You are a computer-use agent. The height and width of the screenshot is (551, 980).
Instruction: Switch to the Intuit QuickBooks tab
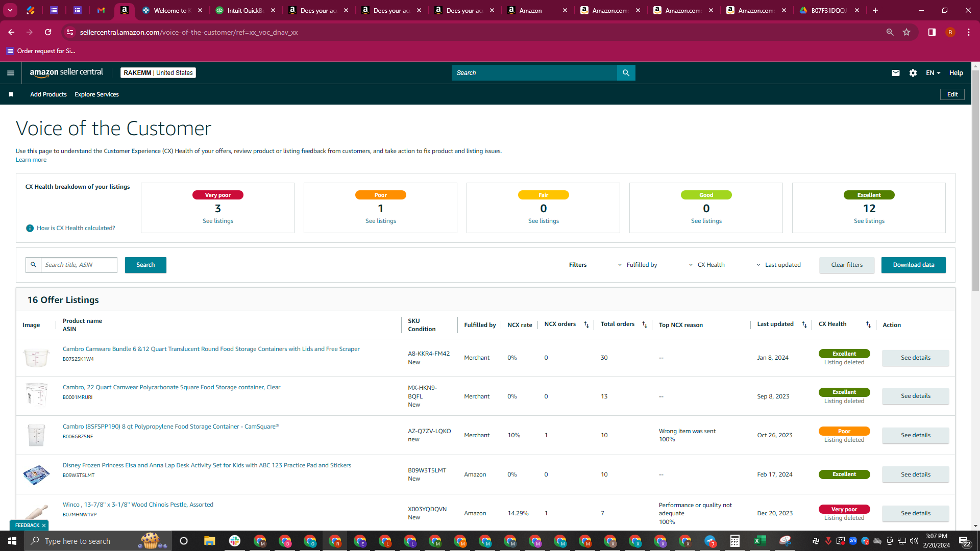point(245,10)
